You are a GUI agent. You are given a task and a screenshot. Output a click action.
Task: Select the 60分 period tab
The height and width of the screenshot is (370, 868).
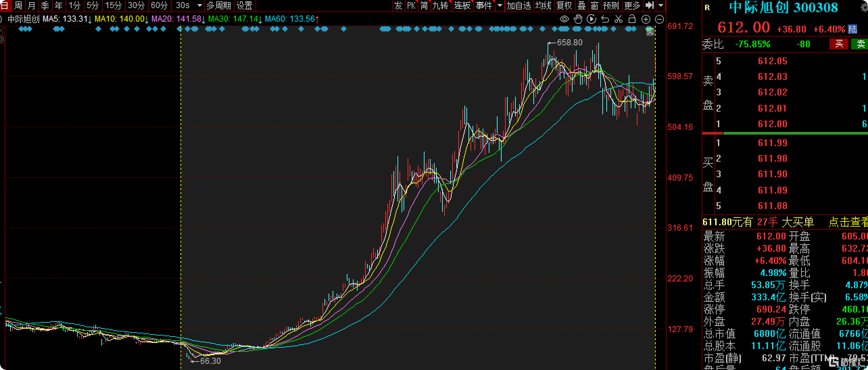159,5
